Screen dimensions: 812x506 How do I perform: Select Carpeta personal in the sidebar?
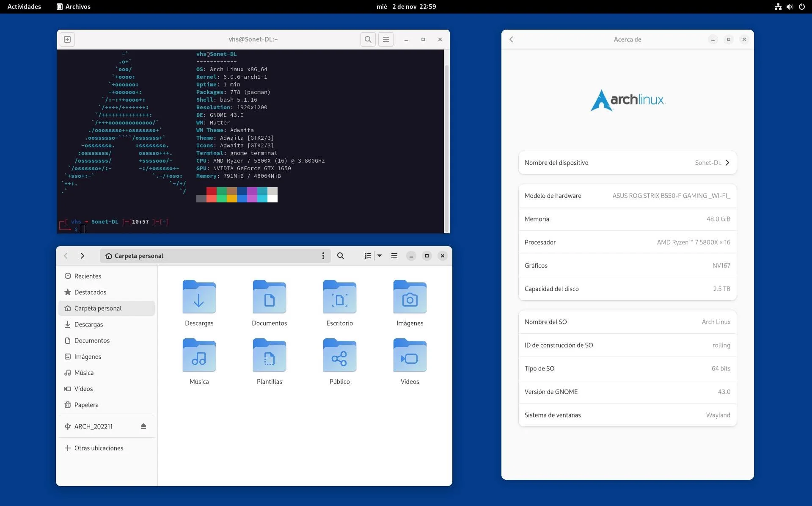[107, 308]
